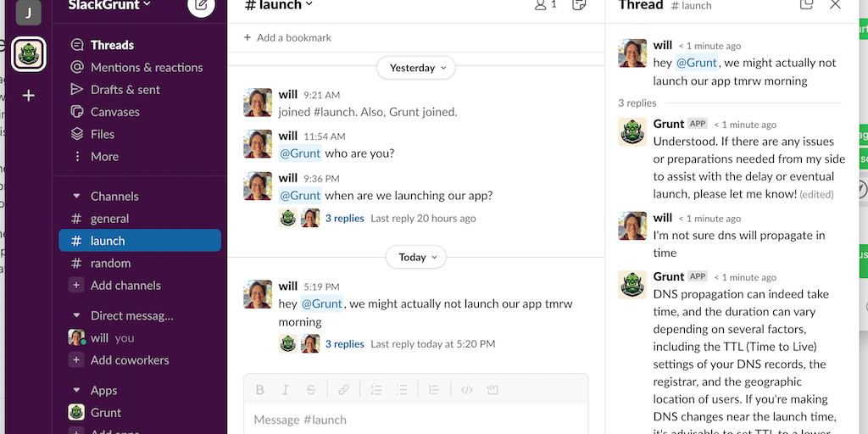Switch to the general channel
Viewport: 868px width, 434px height.
pyautogui.click(x=109, y=219)
